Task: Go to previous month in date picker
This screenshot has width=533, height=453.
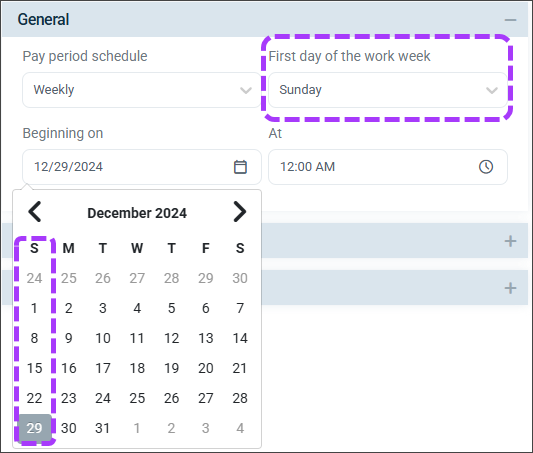Action: click(x=35, y=212)
